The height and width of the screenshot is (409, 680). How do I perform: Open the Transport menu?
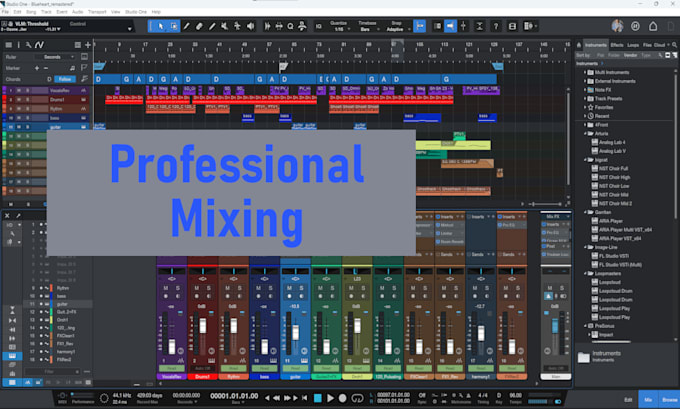(97, 12)
